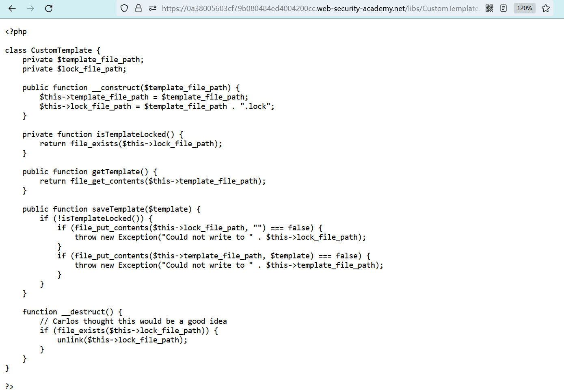Click the "if (file_exists(" line in __destruct

[x=129, y=331]
